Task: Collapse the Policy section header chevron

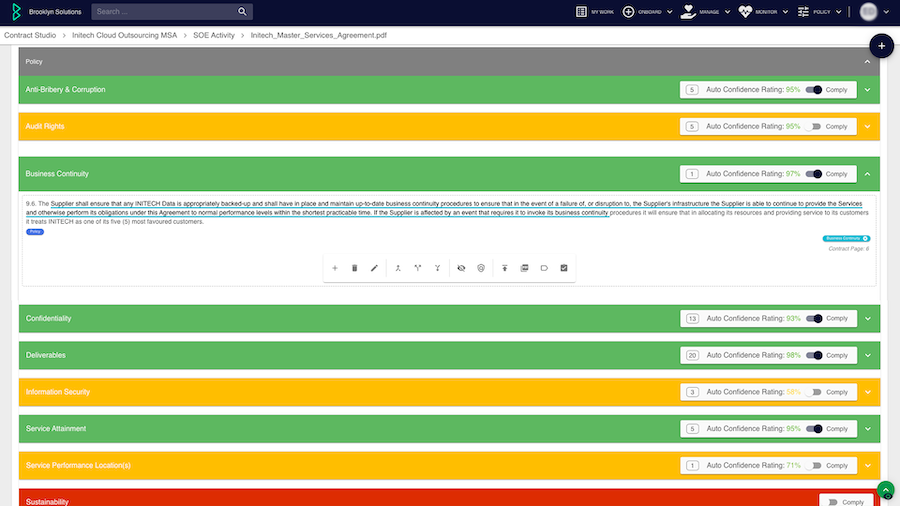Action: point(867,61)
